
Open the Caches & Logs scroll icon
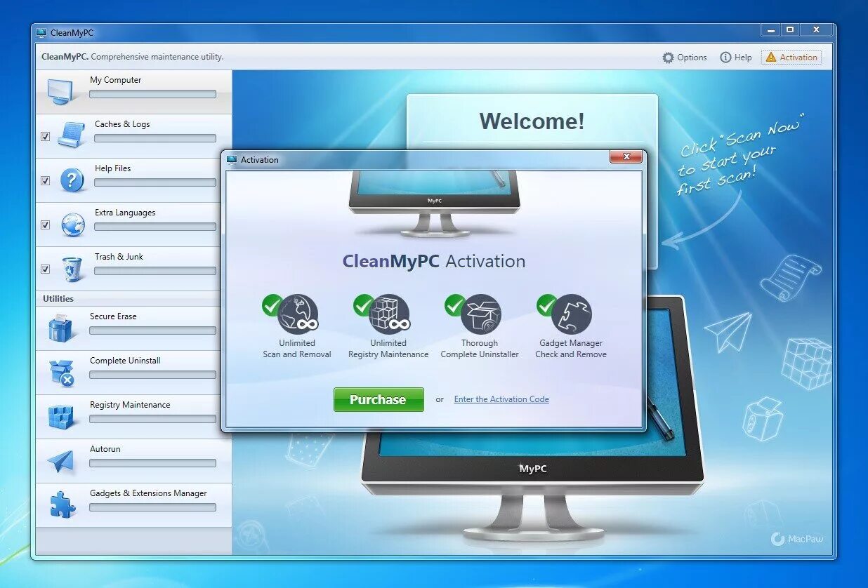coord(72,135)
